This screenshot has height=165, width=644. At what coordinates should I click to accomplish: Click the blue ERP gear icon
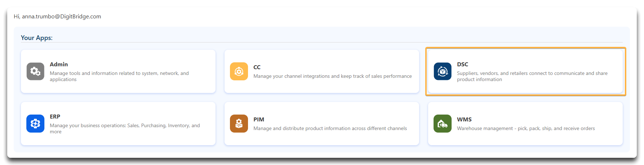tap(35, 124)
